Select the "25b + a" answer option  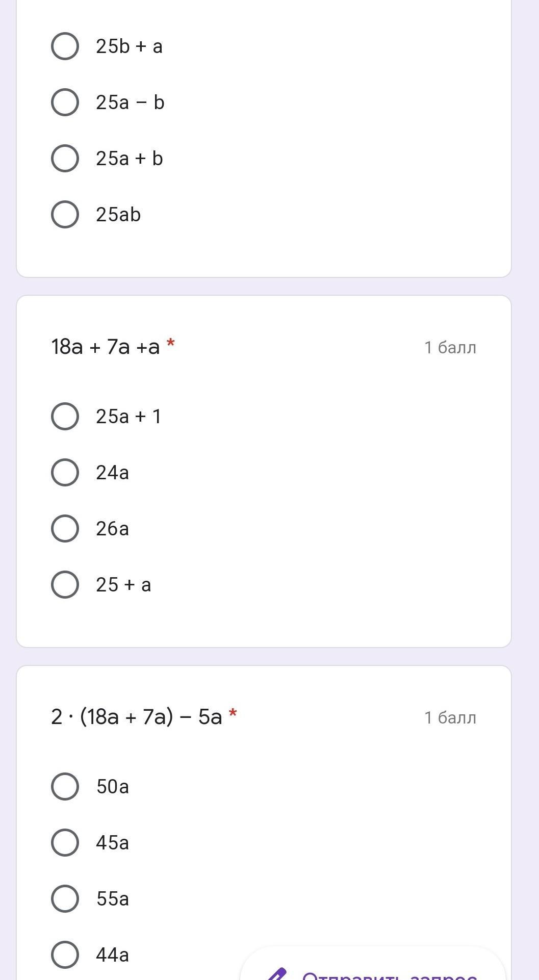point(65,46)
